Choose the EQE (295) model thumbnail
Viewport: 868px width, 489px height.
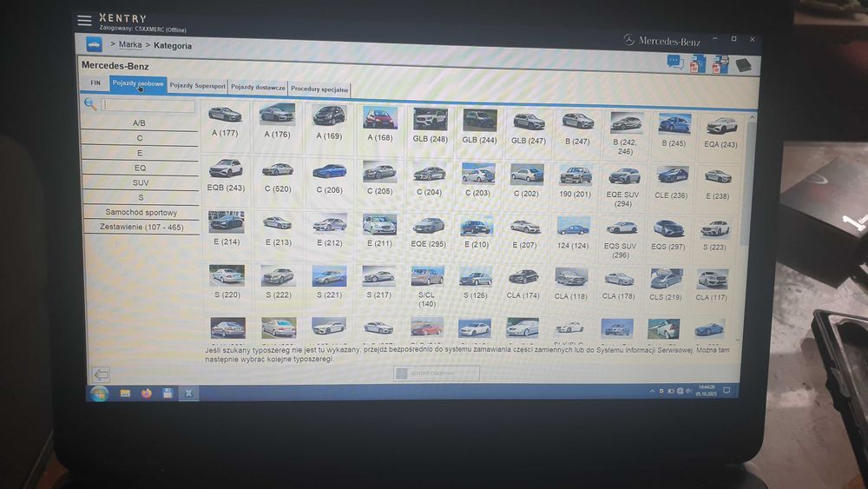pyautogui.click(x=429, y=226)
